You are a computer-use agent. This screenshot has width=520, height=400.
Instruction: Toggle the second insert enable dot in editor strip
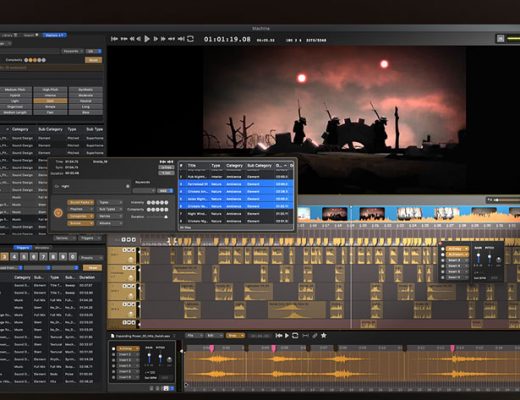113,355
